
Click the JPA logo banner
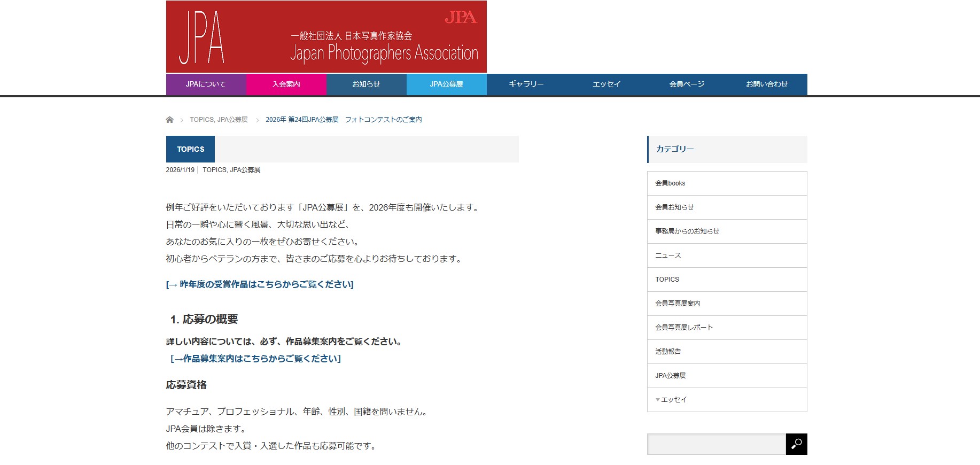[326, 37]
